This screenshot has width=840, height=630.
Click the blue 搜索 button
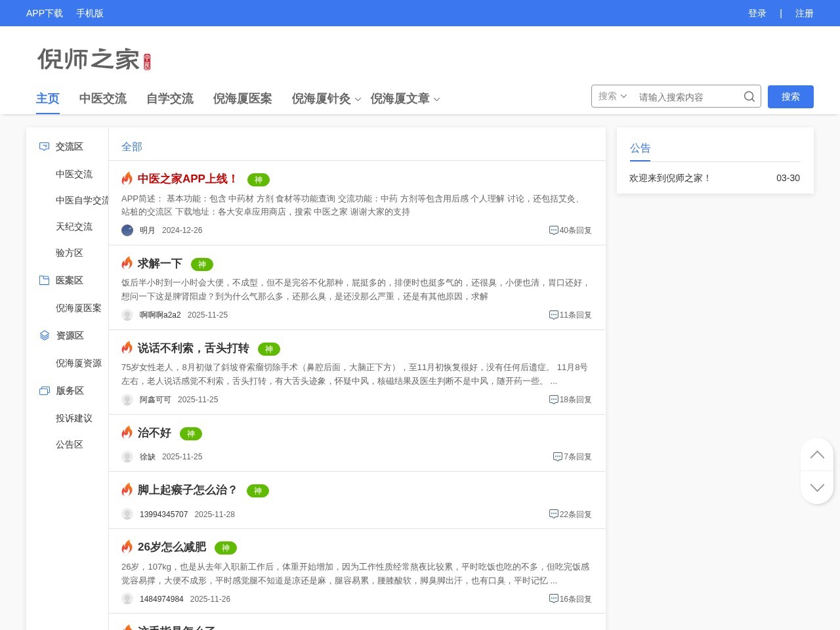791,96
